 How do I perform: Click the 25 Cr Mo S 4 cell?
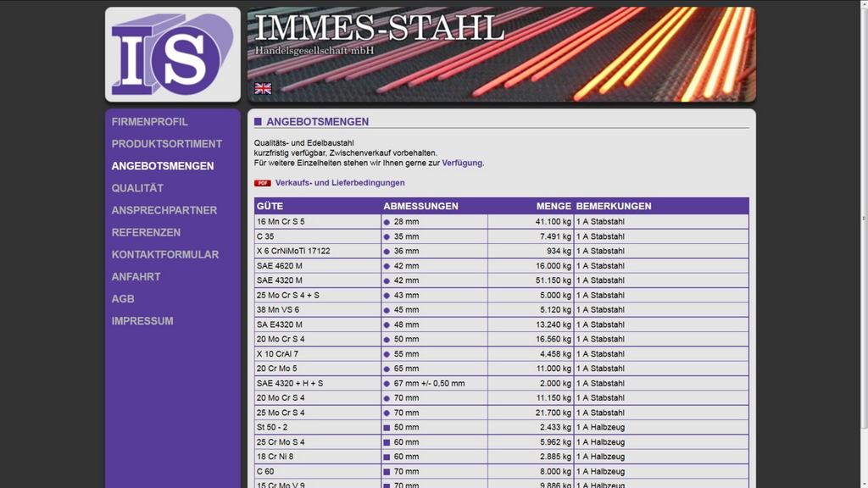pyautogui.click(x=318, y=442)
